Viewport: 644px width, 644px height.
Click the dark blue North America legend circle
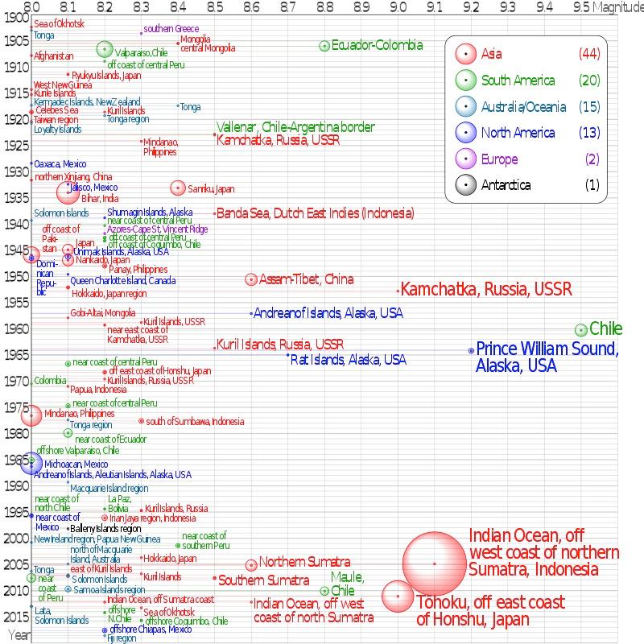(466, 133)
